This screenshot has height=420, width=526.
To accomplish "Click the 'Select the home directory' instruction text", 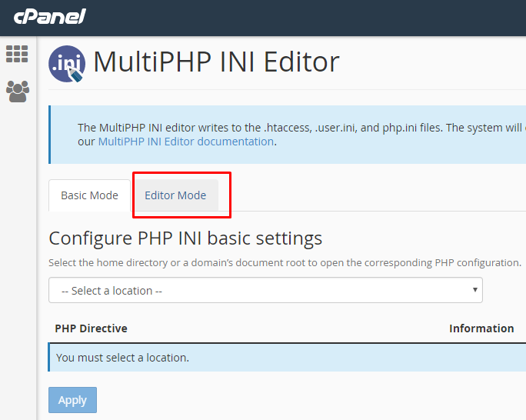I will pos(285,262).
